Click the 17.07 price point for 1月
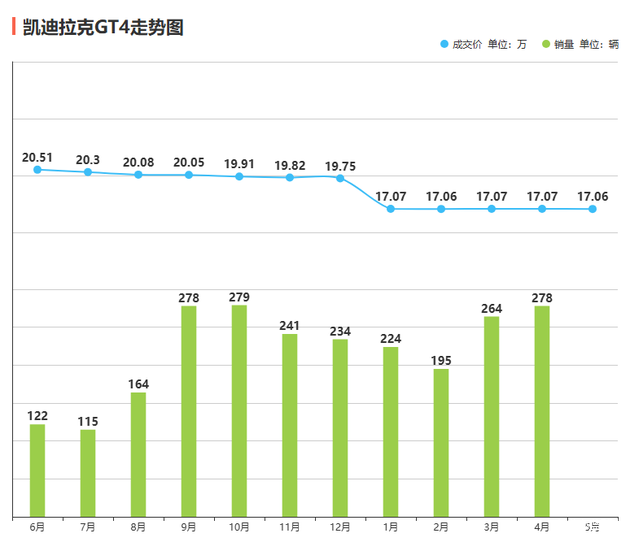This screenshot has width=630, height=555. point(391,209)
